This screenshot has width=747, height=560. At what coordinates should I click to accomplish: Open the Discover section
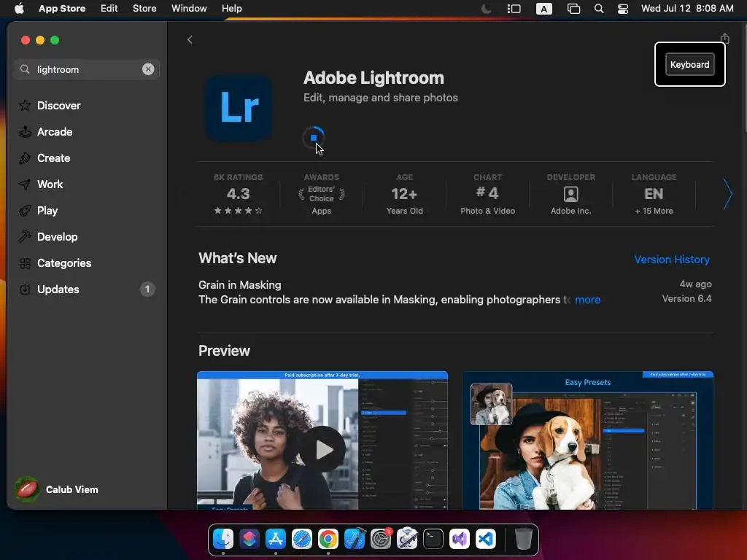coord(58,106)
